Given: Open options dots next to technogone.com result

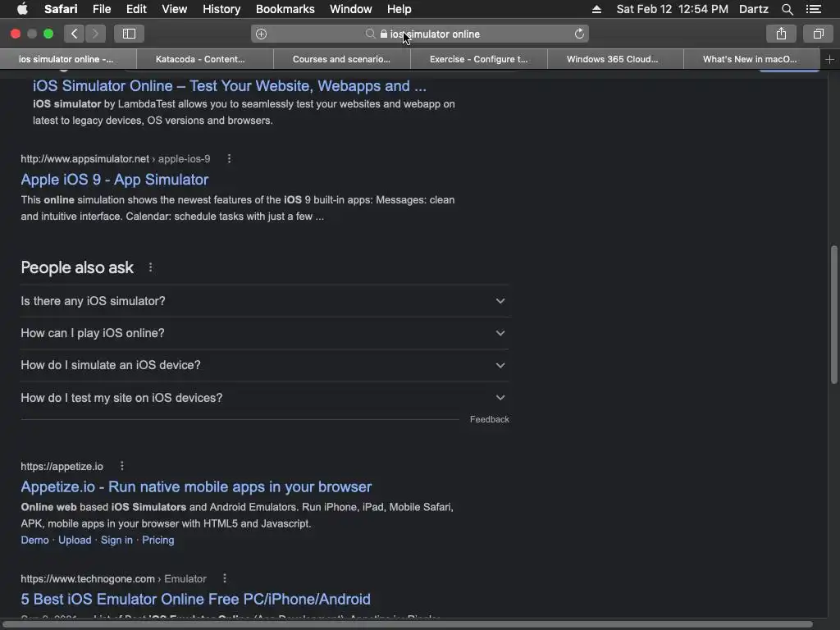Looking at the screenshot, I should [x=225, y=578].
